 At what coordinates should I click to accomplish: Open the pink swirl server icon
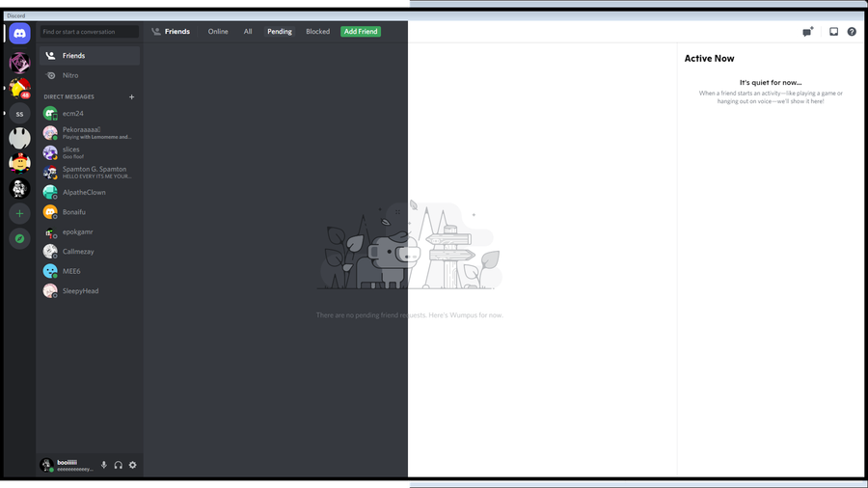point(19,63)
